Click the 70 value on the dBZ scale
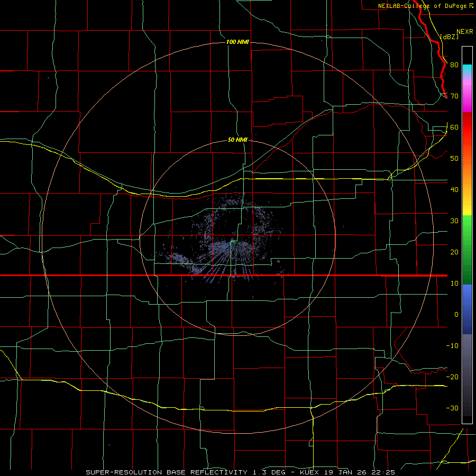The height and width of the screenshot is (476, 476). [454, 96]
